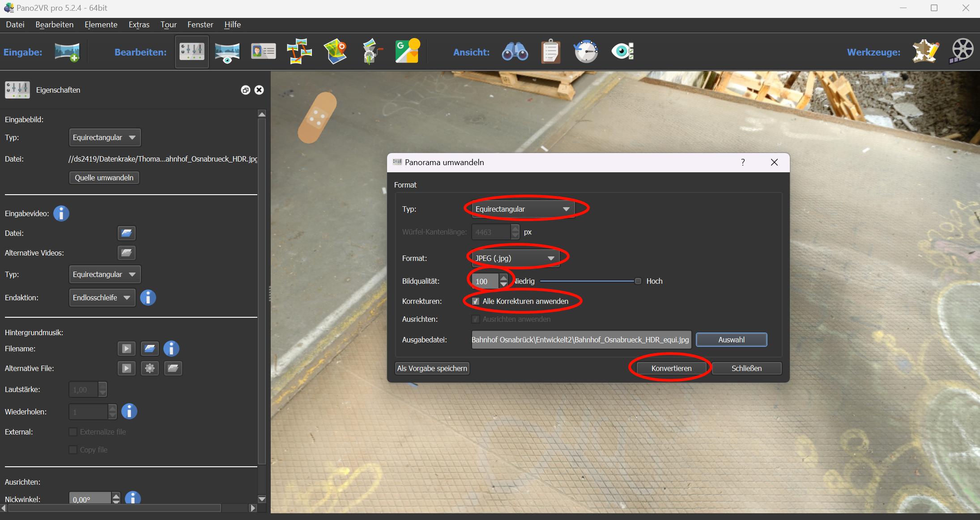Play the Alternative File audio
The image size is (980, 520).
[x=127, y=368]
